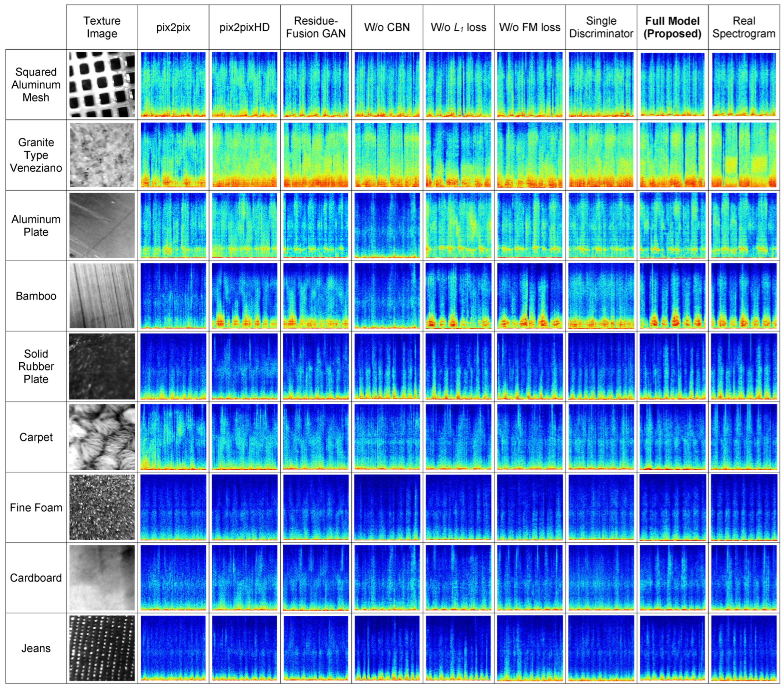
Task: Click the W/o CBN column header
Action: click(387, 27)
